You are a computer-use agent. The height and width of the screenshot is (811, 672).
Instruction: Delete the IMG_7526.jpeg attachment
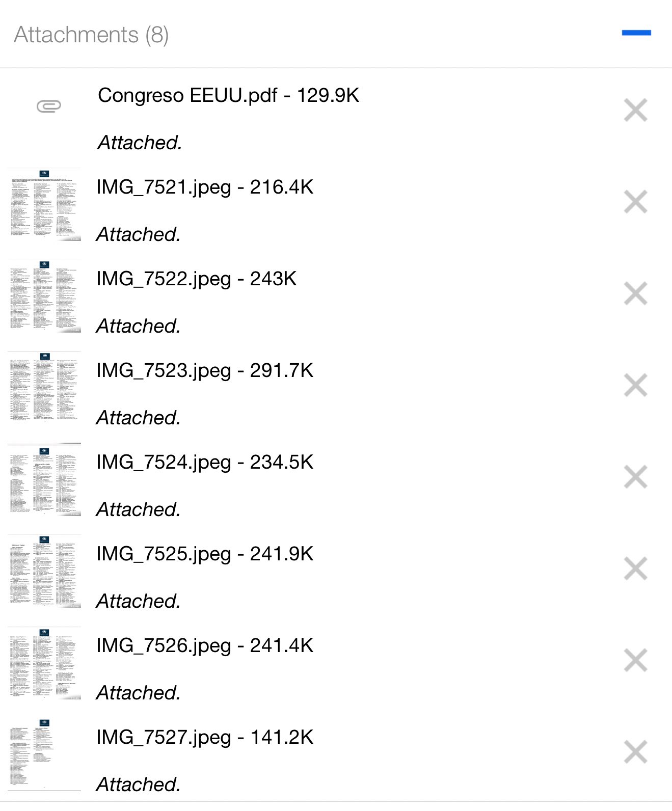635,661
